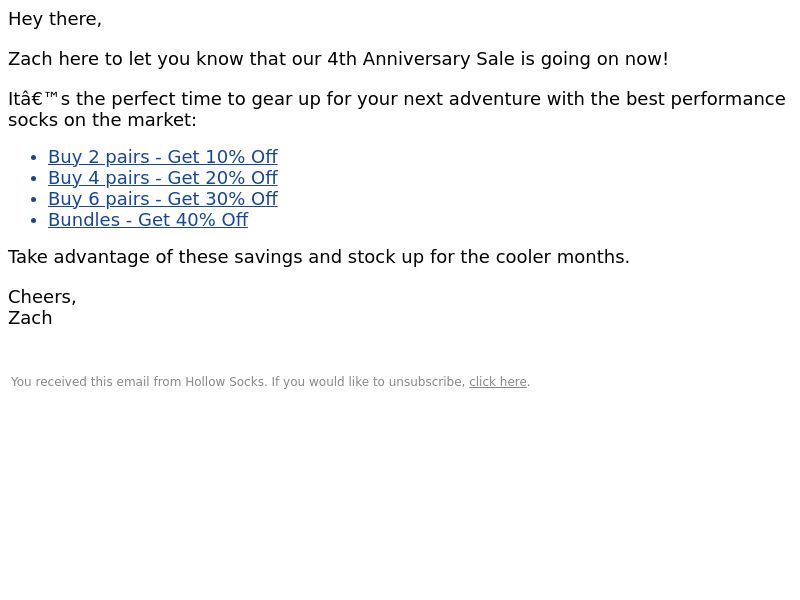The image size is (800, 600).
Task: Click the bullet beside Buy 6 pairs
Action: [34, 199]
